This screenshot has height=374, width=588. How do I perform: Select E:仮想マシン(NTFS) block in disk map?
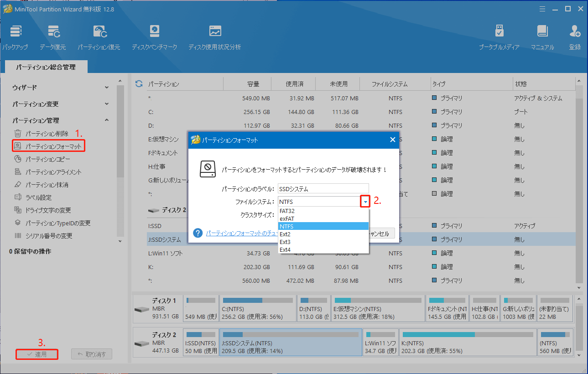[377, 309]
